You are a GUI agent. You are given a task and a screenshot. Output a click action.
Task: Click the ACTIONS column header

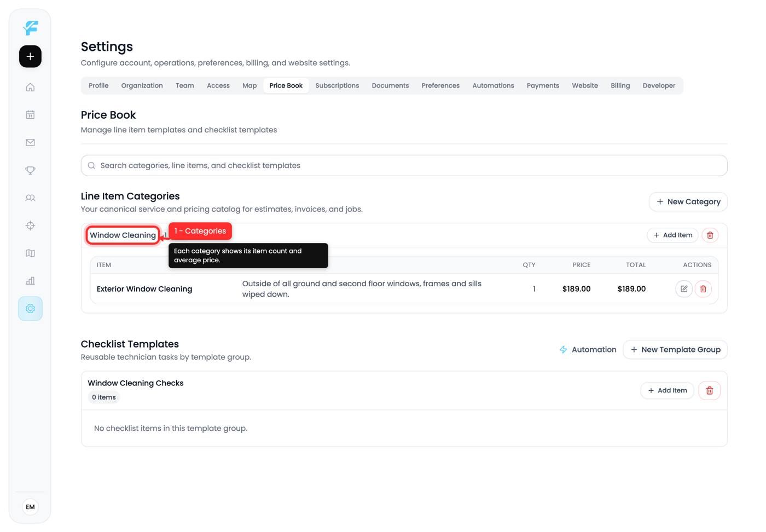coord(697,265)
